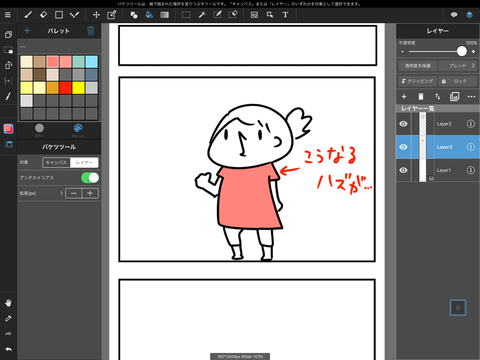Switch to the Color wheel tab
480x360 pixels.
(39, 130)
